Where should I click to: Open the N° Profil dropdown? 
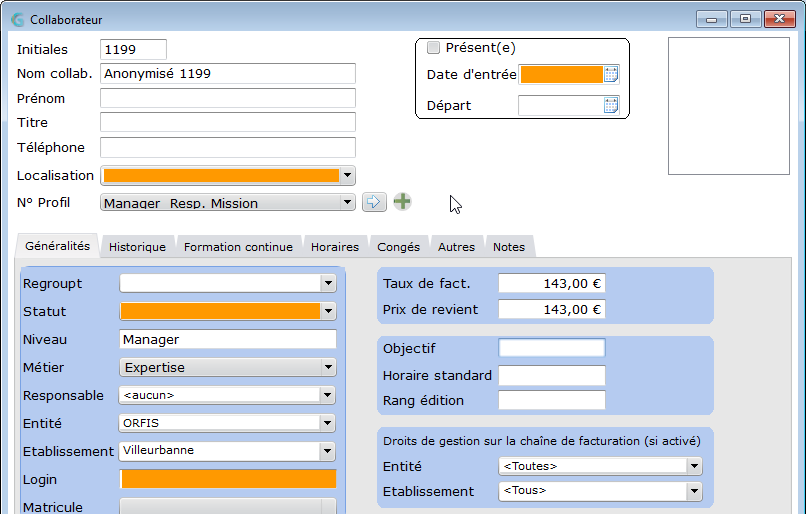coord(347,202)
